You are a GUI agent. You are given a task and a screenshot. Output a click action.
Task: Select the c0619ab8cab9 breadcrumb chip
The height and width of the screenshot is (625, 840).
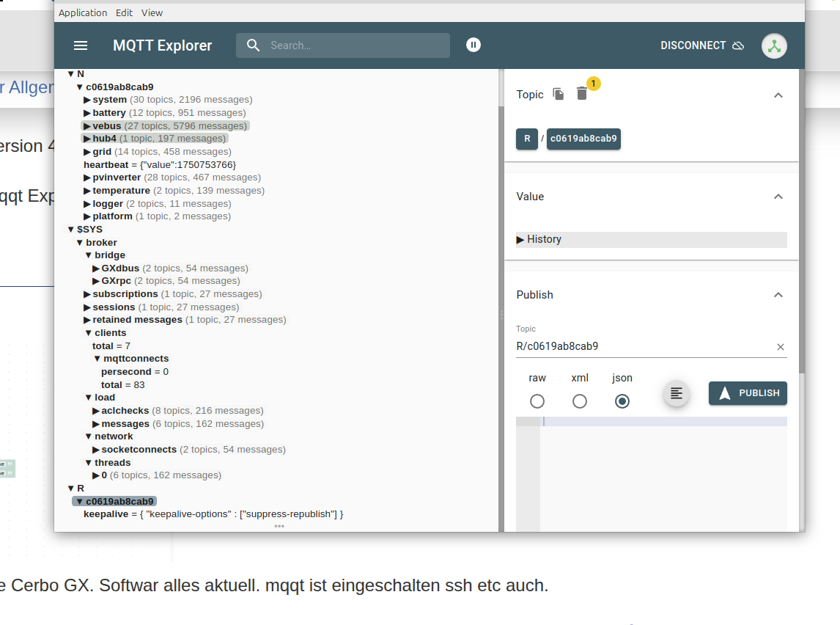pos(583,139)
